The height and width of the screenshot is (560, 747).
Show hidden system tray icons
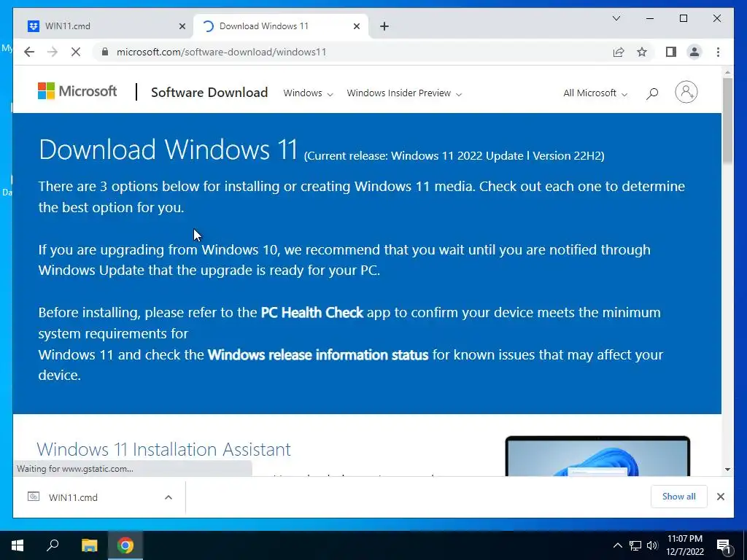617,545
